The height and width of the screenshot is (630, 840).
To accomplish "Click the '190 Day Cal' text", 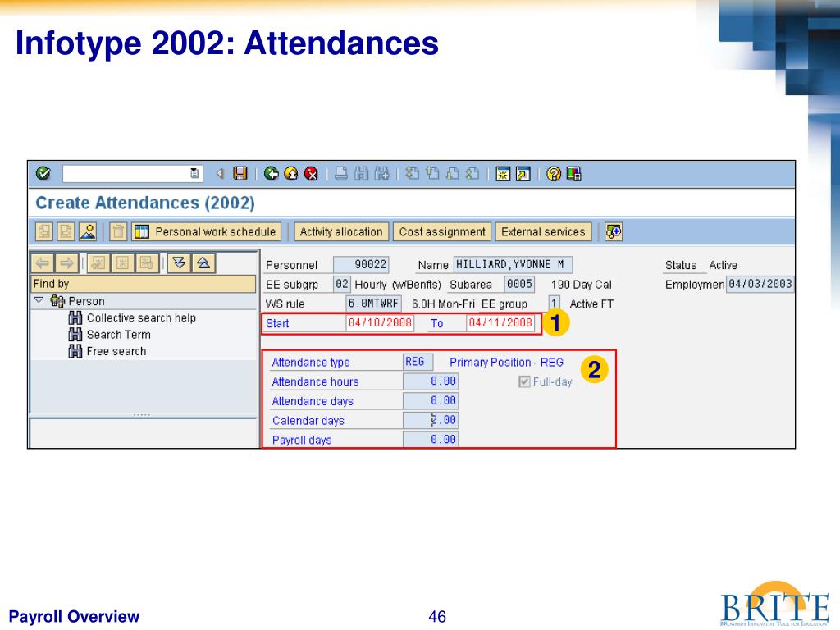I will [x=581, y=285].
